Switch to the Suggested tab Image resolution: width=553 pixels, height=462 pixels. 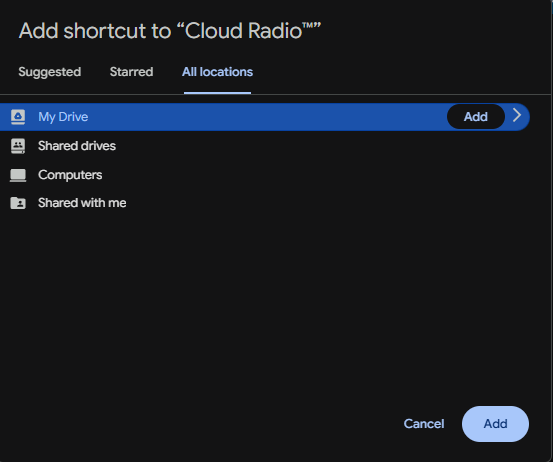50,72
